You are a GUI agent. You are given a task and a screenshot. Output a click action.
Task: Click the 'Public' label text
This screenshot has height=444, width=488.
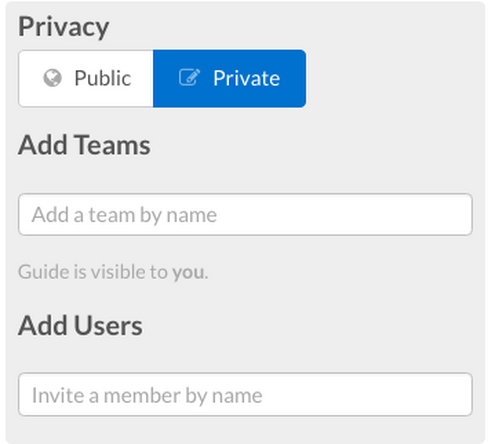click(x=103, y=78)
